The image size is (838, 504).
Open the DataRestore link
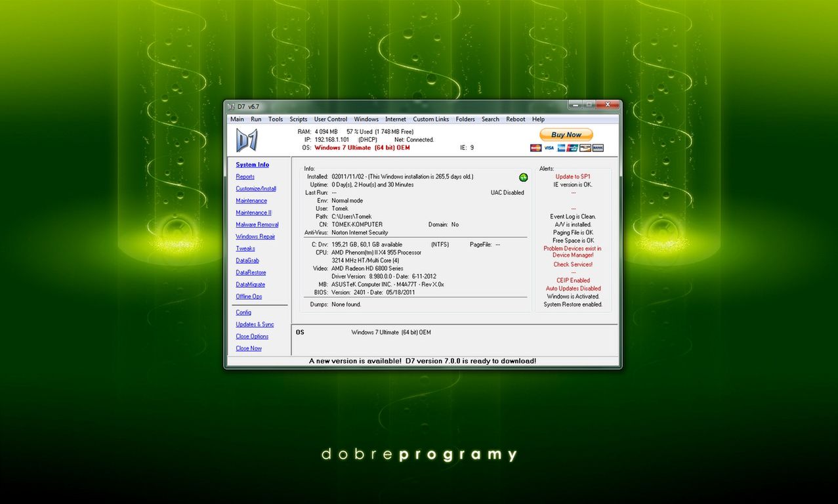251,272
